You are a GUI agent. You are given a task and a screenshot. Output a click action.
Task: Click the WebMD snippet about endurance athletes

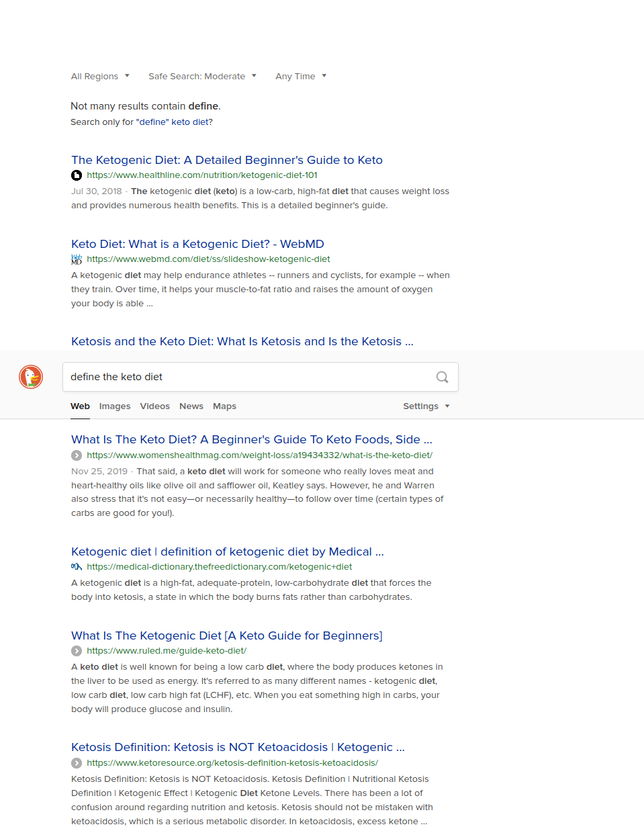(261, 290)
